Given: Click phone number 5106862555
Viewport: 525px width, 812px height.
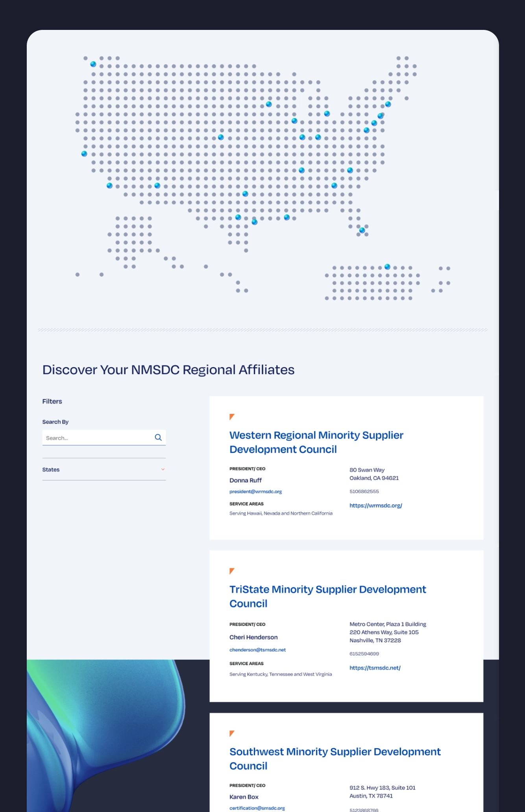Looking at the screenshot, I should [364, 491].
